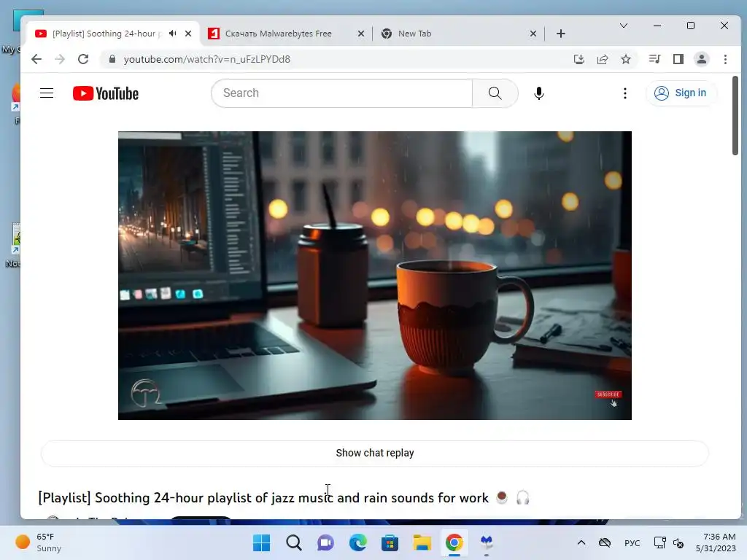Viewport: 747px width, 560px height.
Task: Show hidden system tray icons
Action: [x=581, y=542]
